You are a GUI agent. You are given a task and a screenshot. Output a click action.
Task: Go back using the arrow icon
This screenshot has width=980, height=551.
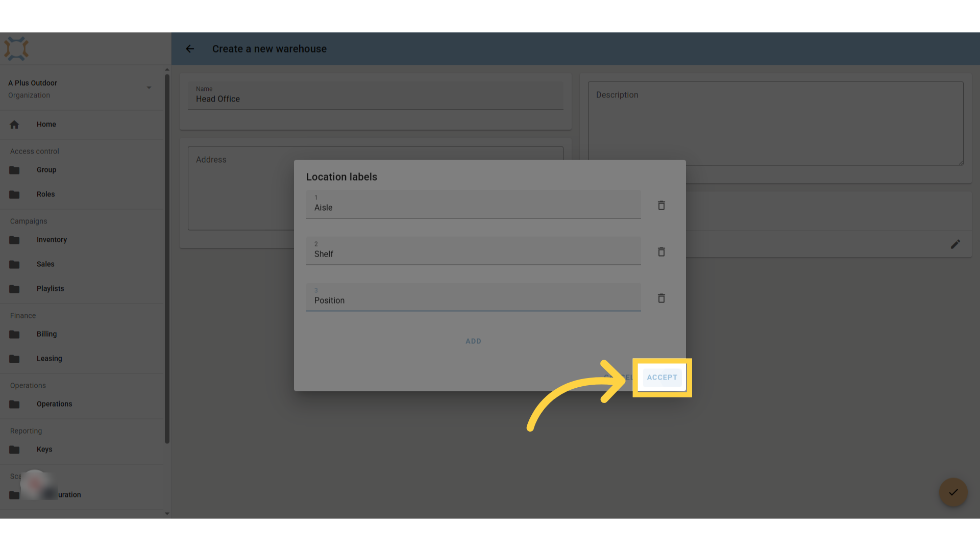[190, 49]
